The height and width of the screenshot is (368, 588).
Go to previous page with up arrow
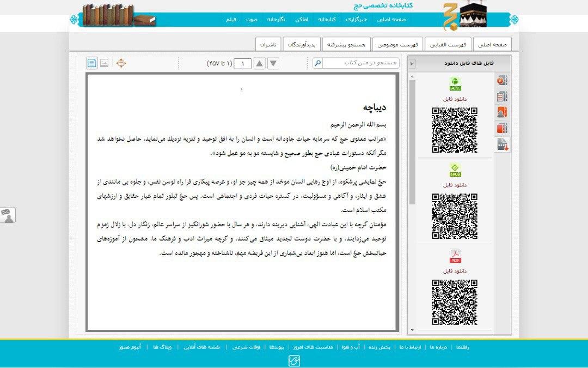(260, 63)
